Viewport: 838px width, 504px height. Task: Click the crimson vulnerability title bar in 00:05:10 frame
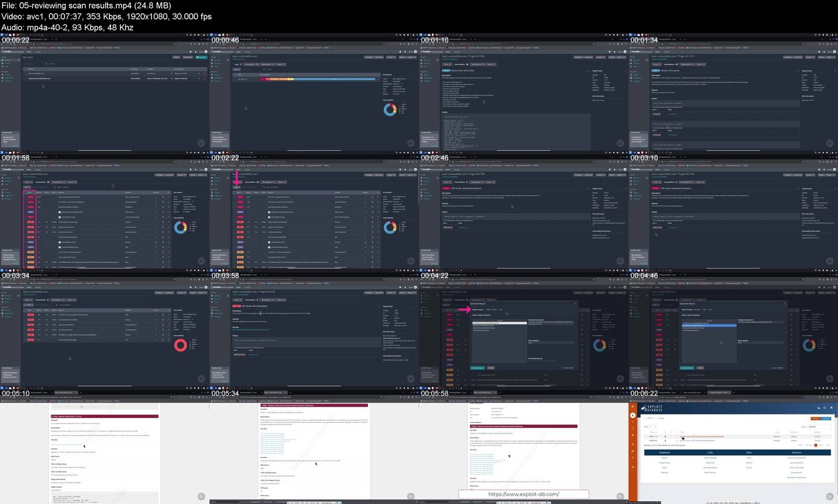105,417
